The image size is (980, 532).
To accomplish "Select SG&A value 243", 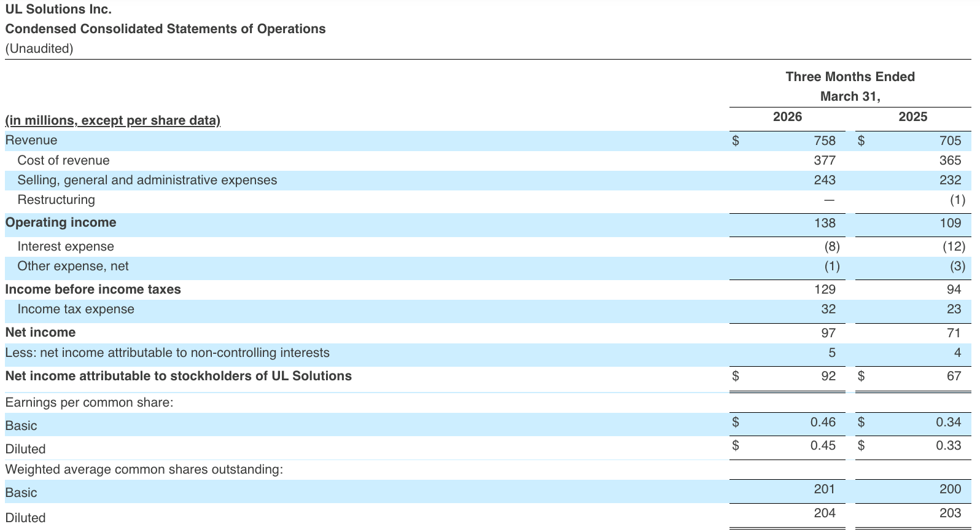I will click(825, 180).
